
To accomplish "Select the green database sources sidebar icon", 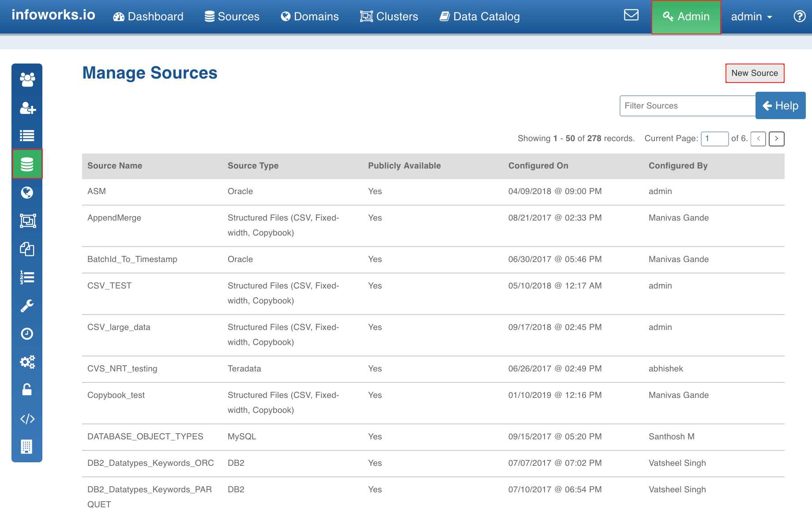I will (x=27, y=164).
